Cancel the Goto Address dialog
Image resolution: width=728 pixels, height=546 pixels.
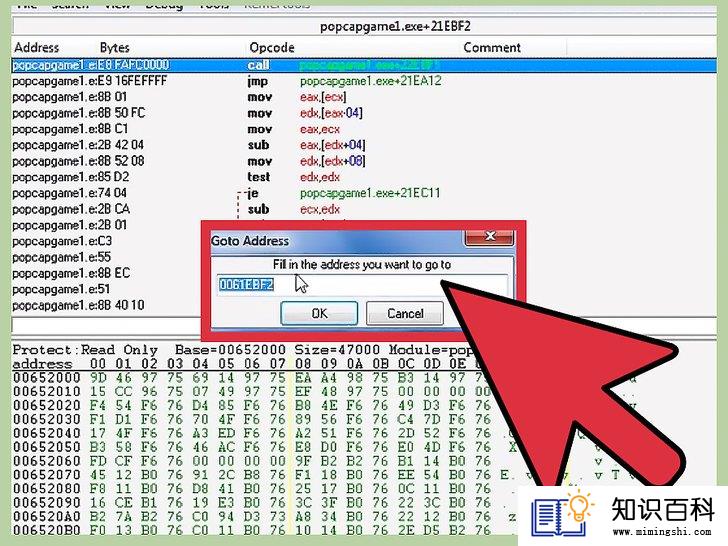click(405, 313)
